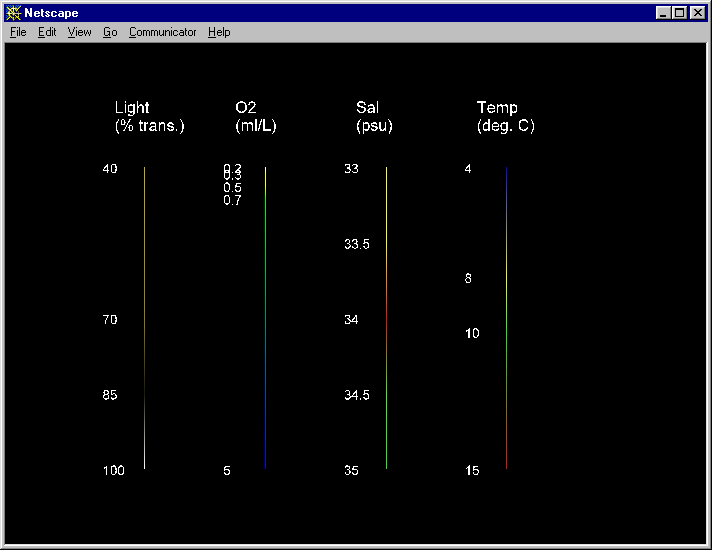Click the "Temp (deg. C)" heading
Image resolution: width=712 pixels, height=550 pixels.
[x=505, y=117]
